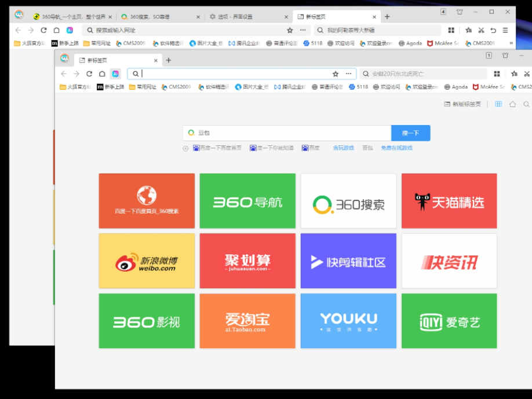The height and width of the screenshot is (399, 532).
Task: Open 新手上路 bookmark in front window
Action: pos(111,87)
